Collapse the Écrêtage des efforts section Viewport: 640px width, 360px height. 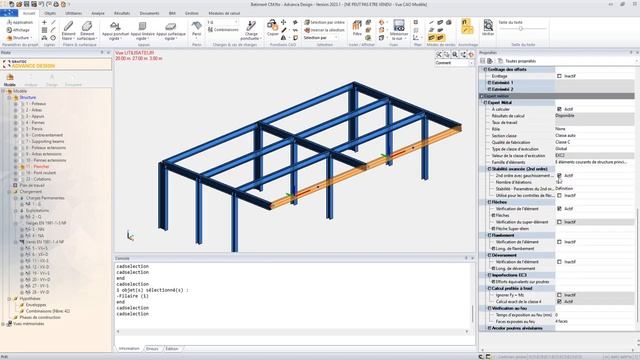pos(486,69)
